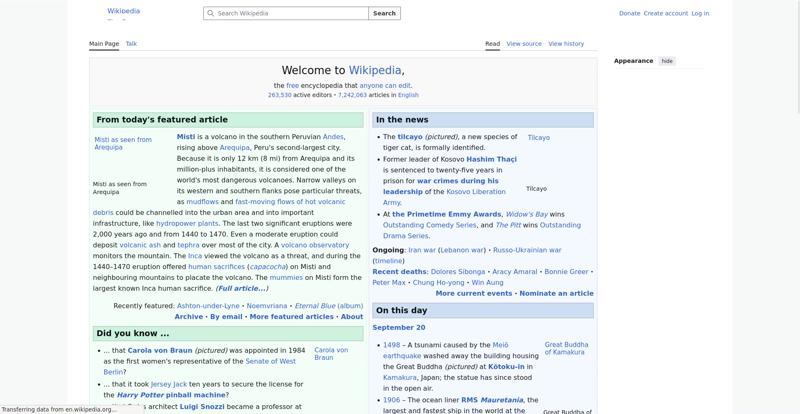The height and width of the screenshot is (414, 800).
Task: Click the Create account link
Action: 665,13
